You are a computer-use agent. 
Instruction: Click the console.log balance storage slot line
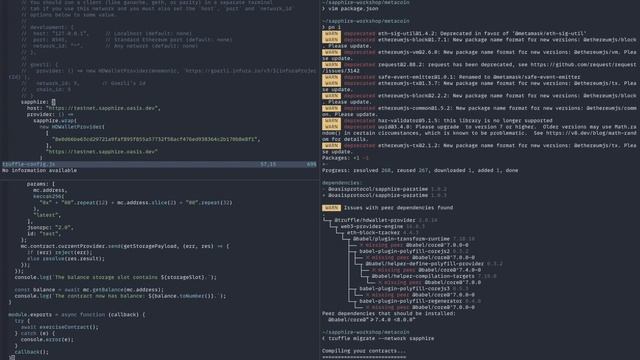tap(116, 277)
